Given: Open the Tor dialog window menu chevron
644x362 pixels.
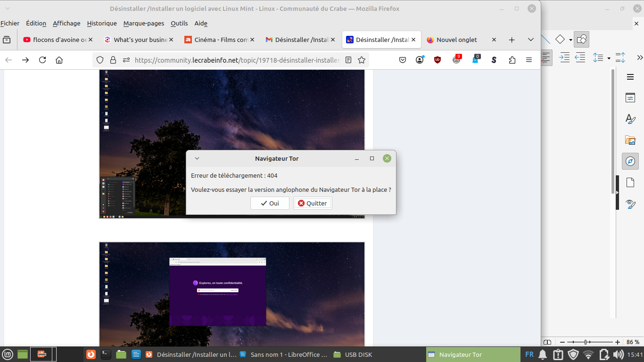Looking at the screenshot, I should pos(197,158).
